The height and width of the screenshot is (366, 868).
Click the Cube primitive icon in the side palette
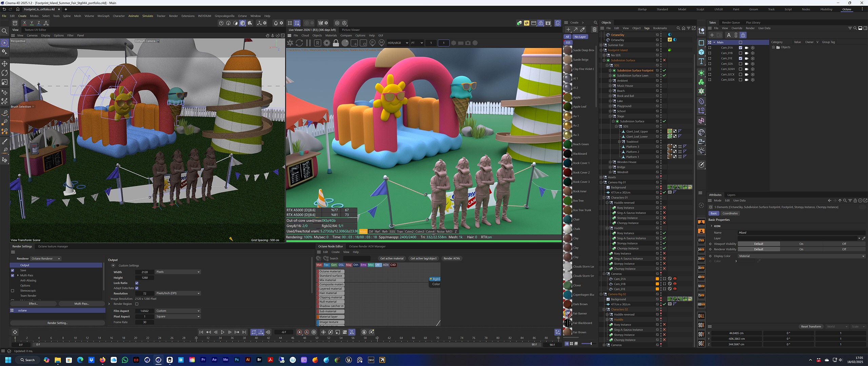(x=701, y=52)
